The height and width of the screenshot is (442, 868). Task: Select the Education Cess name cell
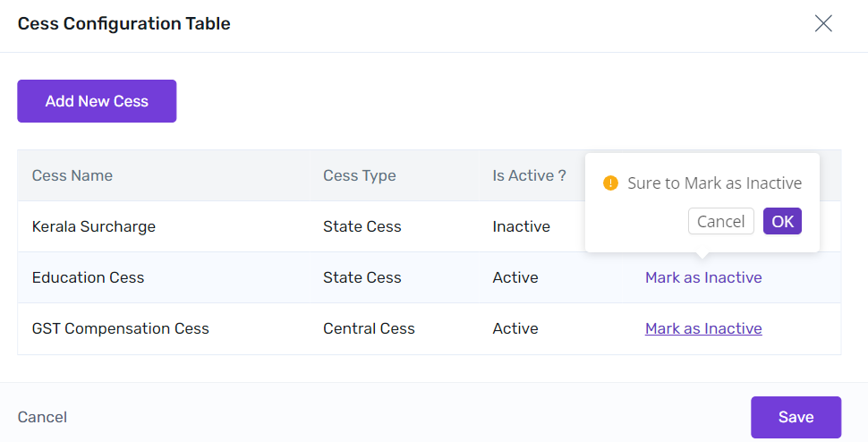point(88,277)
